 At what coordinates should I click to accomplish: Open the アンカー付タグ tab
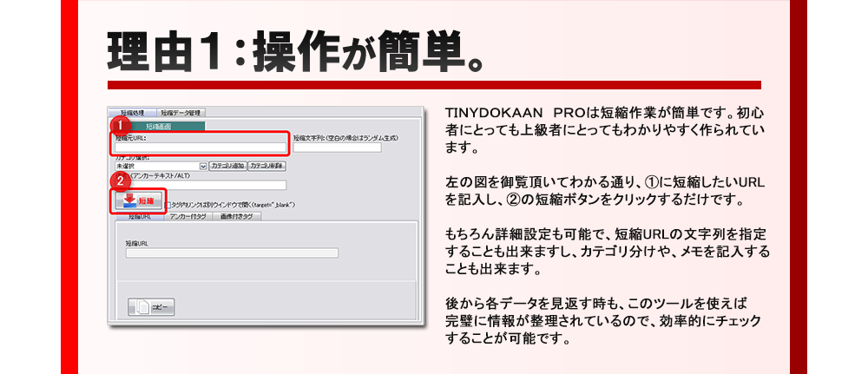click(187, 216)
